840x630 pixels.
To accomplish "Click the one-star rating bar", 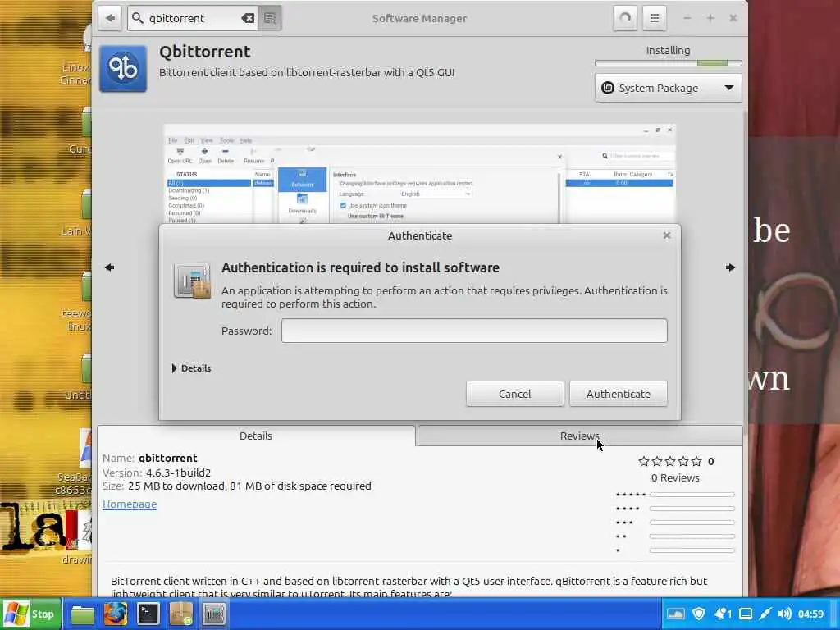I will [x=692, y=550].
